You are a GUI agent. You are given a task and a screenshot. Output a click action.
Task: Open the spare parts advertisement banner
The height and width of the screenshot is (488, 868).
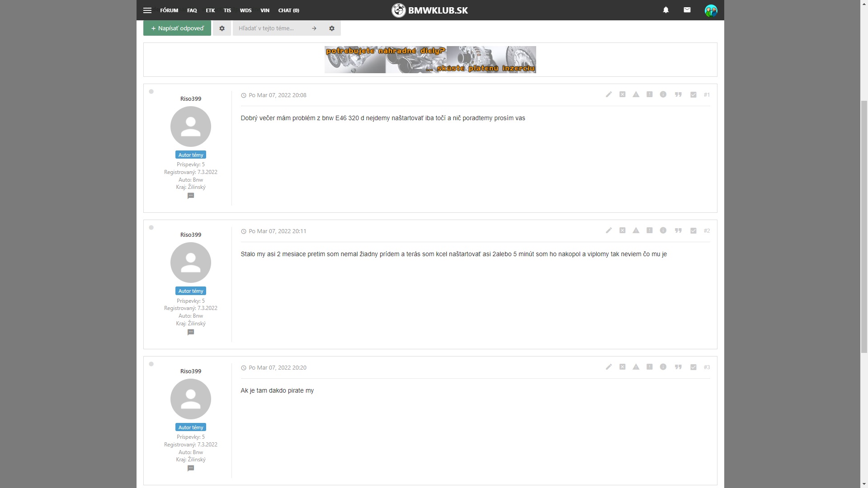(x=430, y=59)
